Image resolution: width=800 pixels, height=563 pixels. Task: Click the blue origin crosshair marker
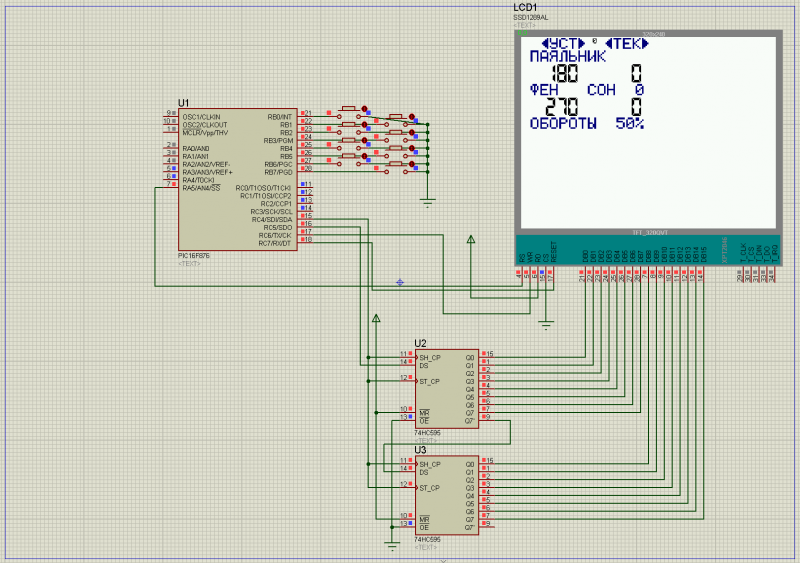click(x=400, y=282)
